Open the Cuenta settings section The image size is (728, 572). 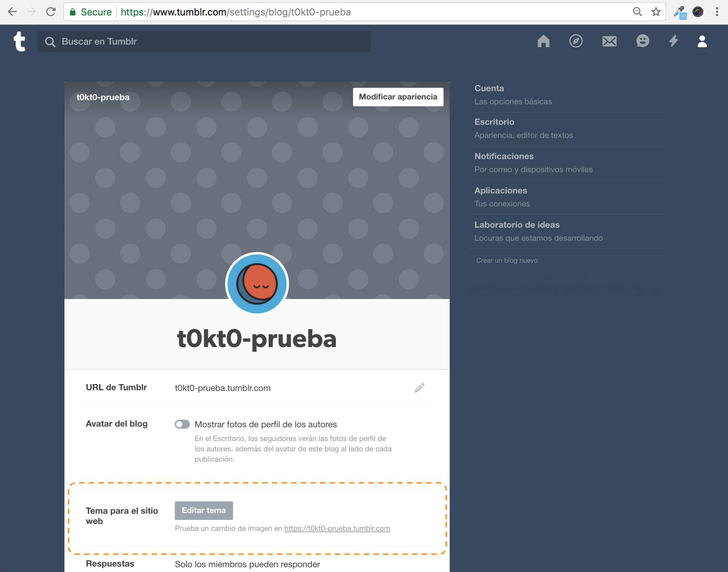pos(567,95)
